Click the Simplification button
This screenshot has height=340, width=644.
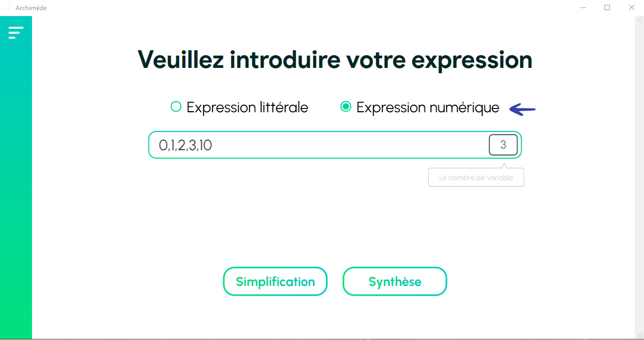[275, 281]
